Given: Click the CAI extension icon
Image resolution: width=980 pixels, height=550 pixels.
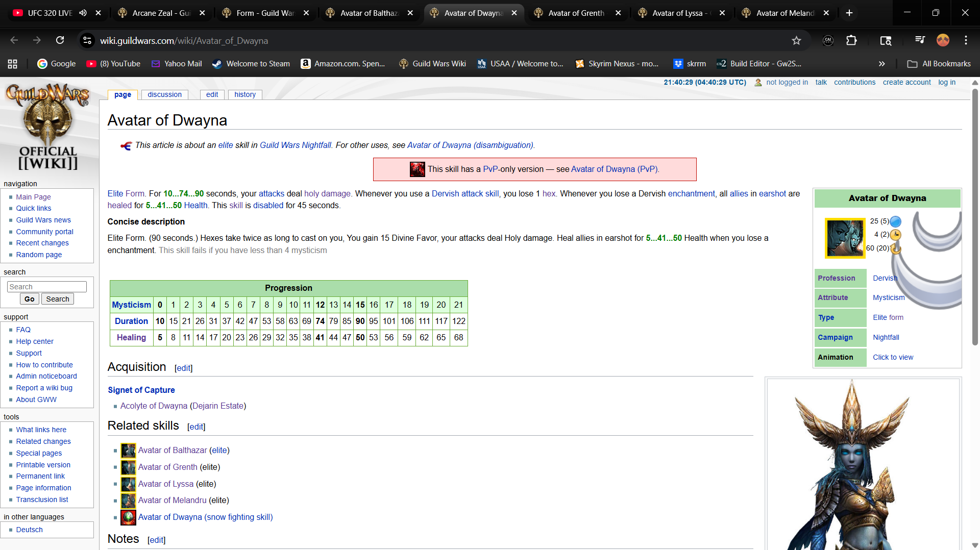Looking at the screenshot, I should pyautogui.click(x=828, y=40).
